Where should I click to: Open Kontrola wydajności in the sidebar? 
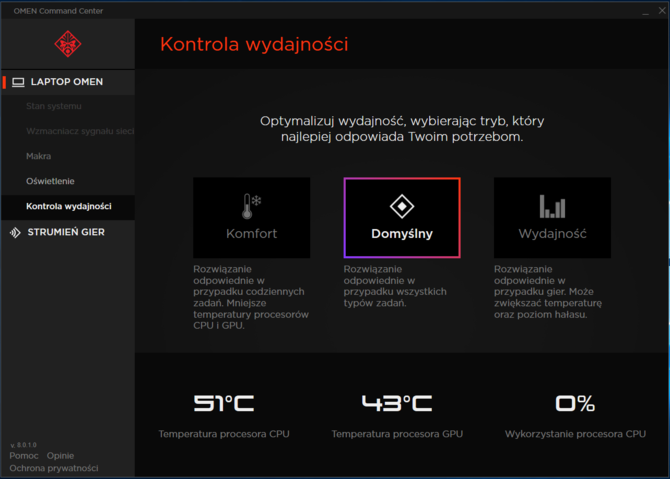(x=68, y=206)
